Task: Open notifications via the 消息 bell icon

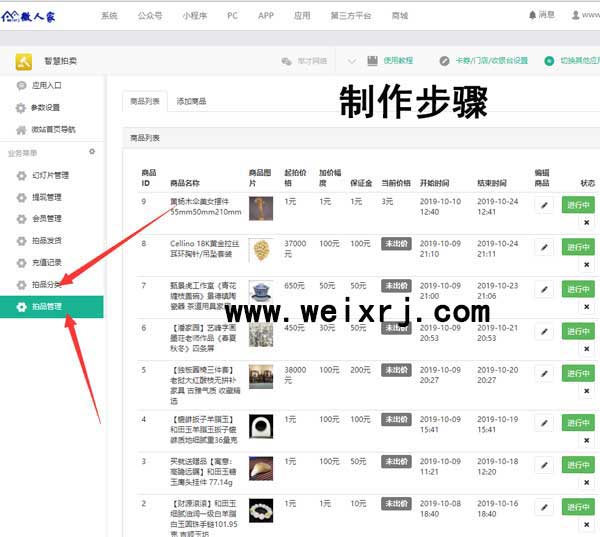Action: (x=532, y=15)
